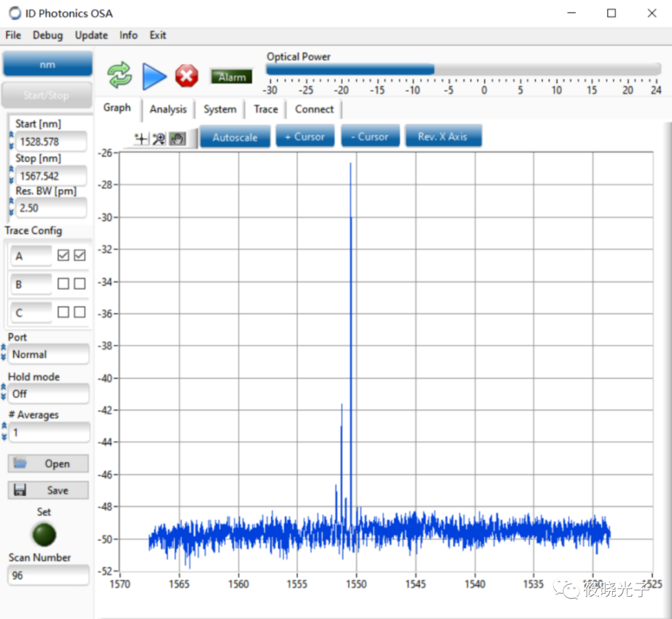Image resolution: width=672 pixels, height=619 pixels.
Task: Click the Optical Power level bar
Action: pyautogui.click(x=463, y=70)
